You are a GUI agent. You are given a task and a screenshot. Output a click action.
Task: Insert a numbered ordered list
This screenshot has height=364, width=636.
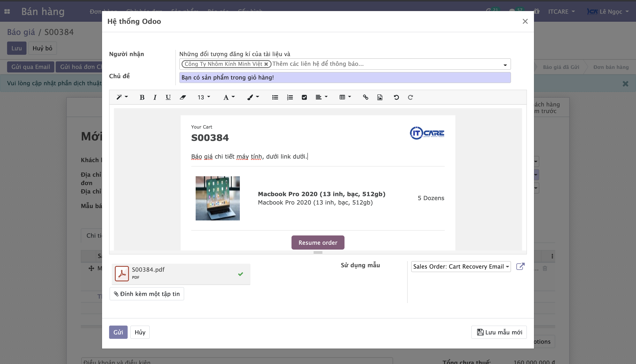(290, 97)
